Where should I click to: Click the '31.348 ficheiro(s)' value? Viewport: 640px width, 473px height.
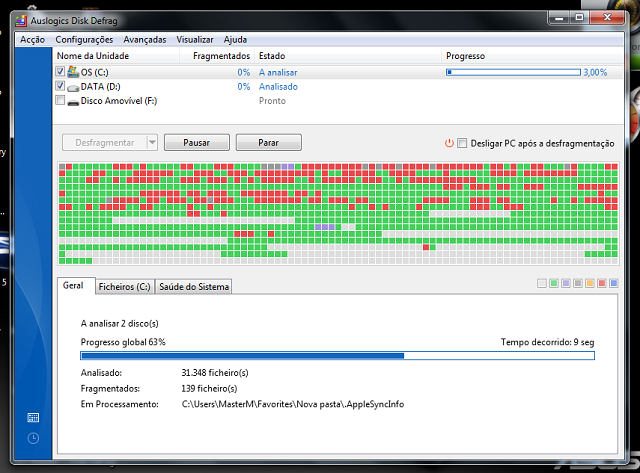pos(215,373)
